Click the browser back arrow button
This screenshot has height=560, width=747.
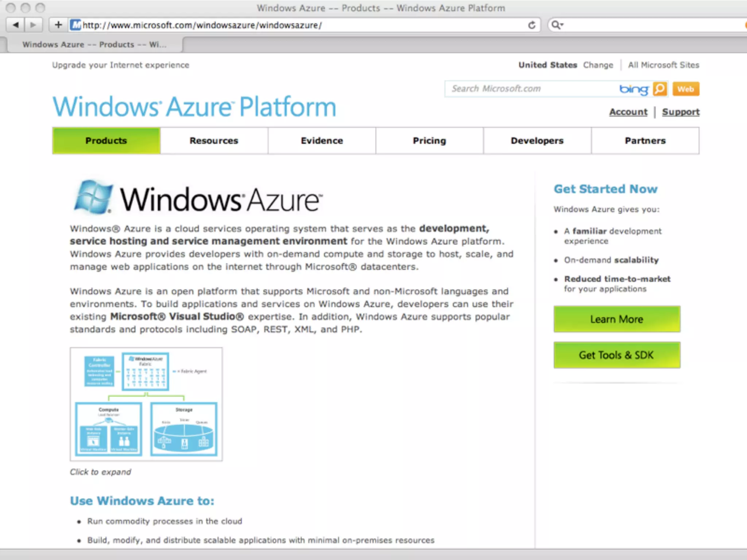(x=15, y=25)
